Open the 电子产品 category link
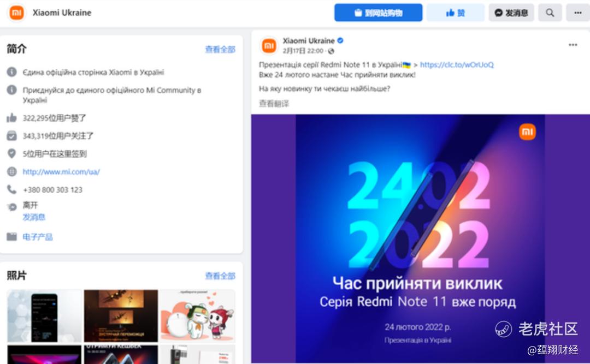 click(38, 237)
